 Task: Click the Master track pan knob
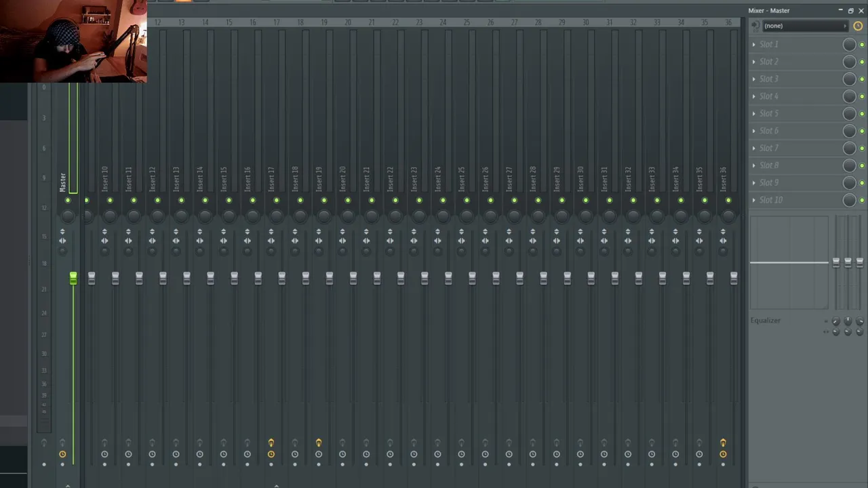(x=67, y=216)
